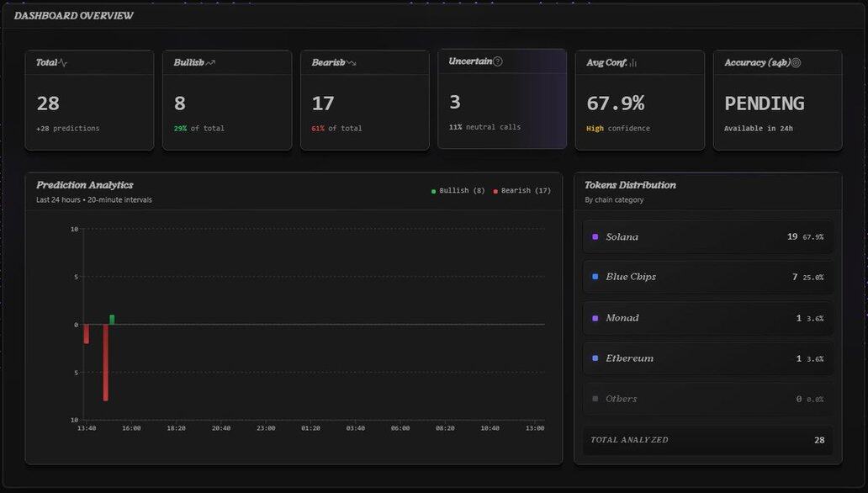Open the Ethereum distribution row
Screen dimensions: 868x493
coord(707,358)
